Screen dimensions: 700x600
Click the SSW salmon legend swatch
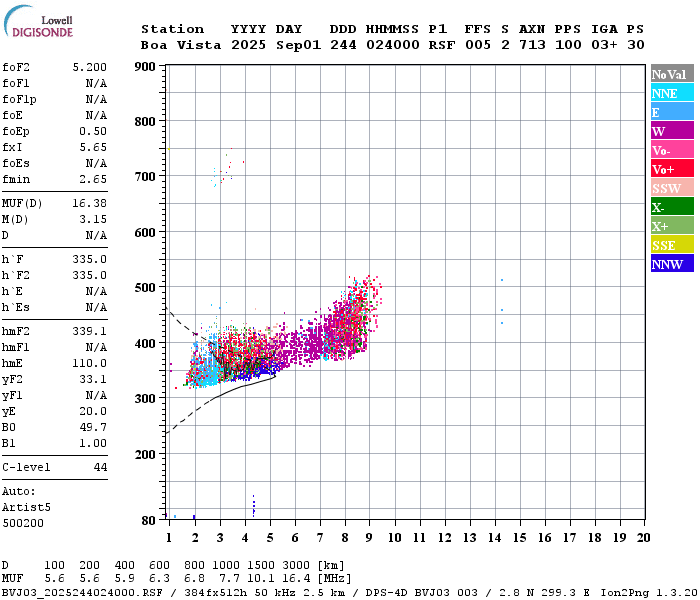point(672,188)
